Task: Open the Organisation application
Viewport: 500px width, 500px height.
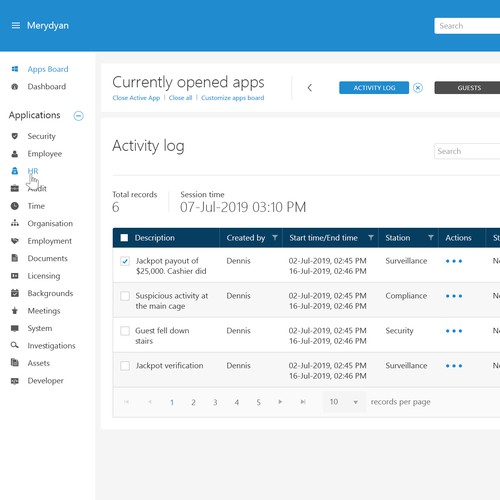Action: point(50,223)
